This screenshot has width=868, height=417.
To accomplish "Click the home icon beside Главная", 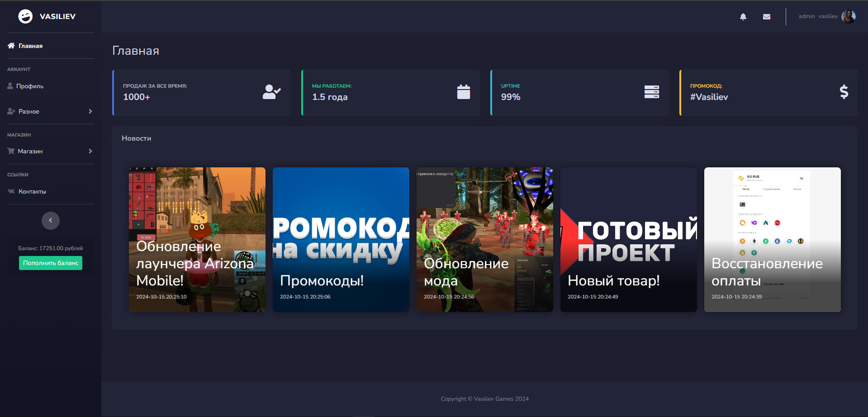I will (x=11, y=46).
